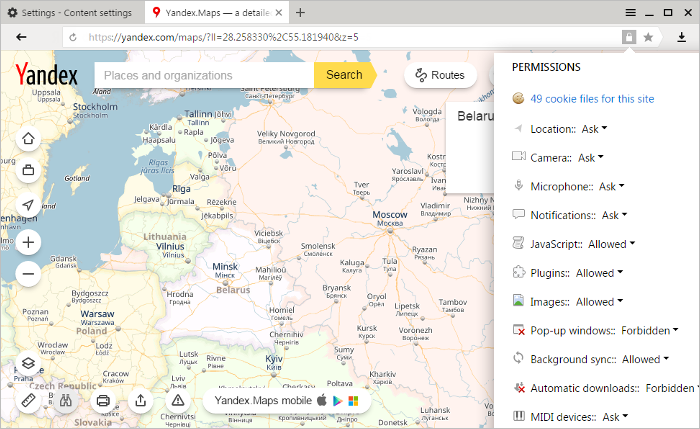The height and width of the screenshot is (429, 700).
Task: Share the map with share icon
Action: click(141, 400)
